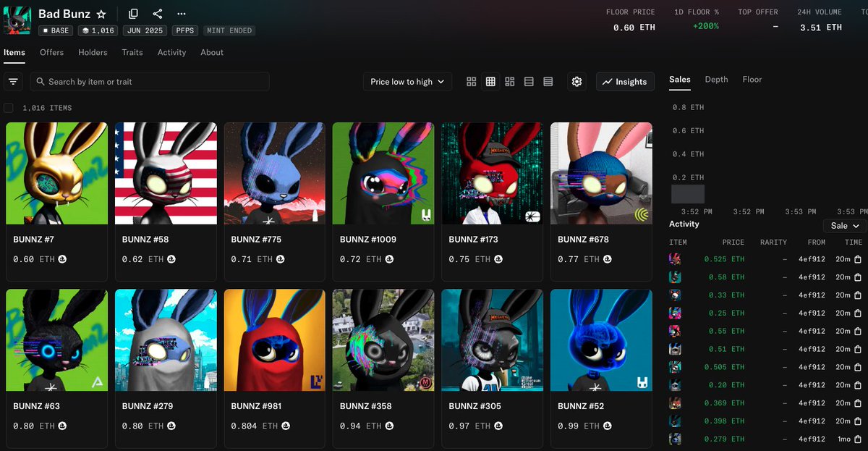Add the 0.369 ETH sale item to cart
The height and width of the screenshot is (451, 868).
tap(858, 403)
